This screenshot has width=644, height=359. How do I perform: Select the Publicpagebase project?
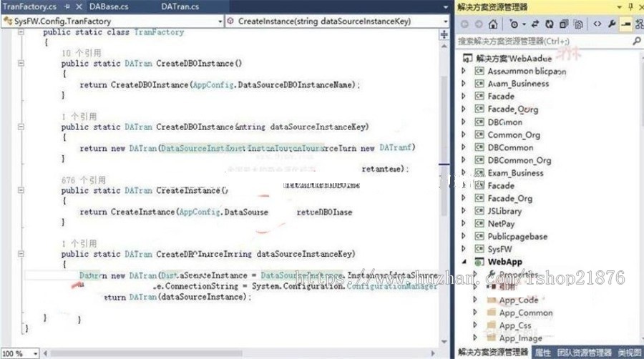[517, 236]
